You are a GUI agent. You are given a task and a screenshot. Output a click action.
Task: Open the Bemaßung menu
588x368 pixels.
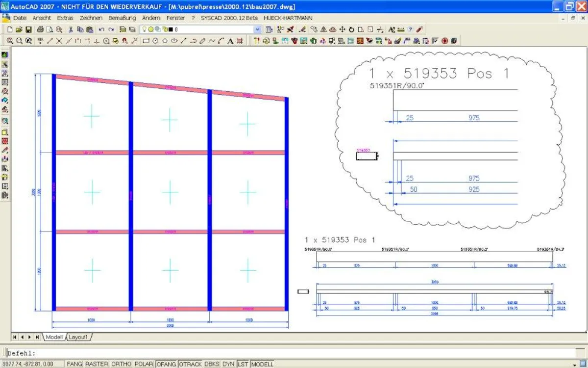[x=122, y=18]
